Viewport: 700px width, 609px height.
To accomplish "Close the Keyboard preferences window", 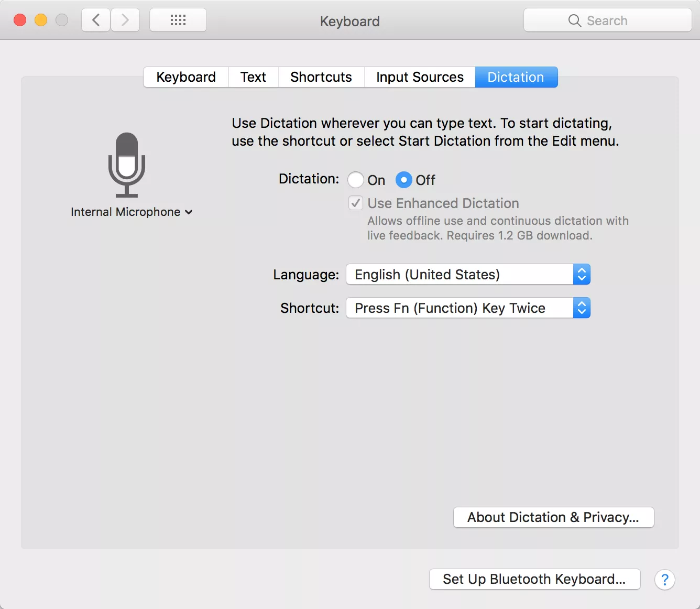I will (x=20, y=20).
